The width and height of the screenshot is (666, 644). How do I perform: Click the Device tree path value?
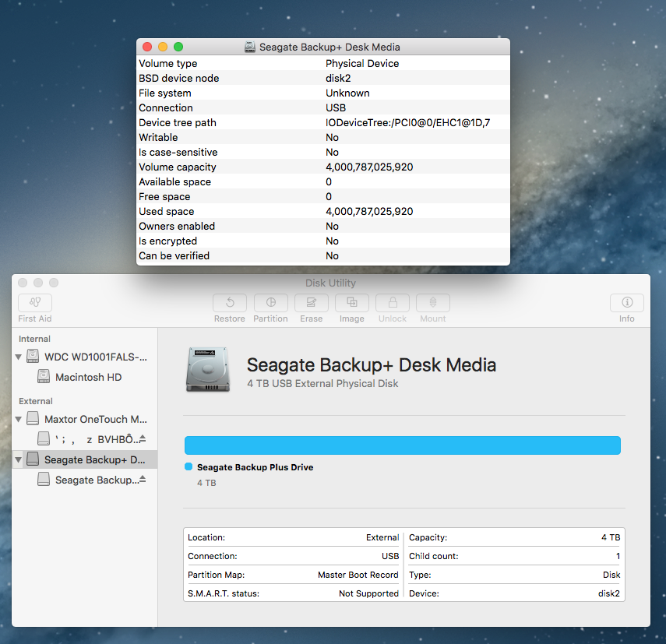coord(407,123)
